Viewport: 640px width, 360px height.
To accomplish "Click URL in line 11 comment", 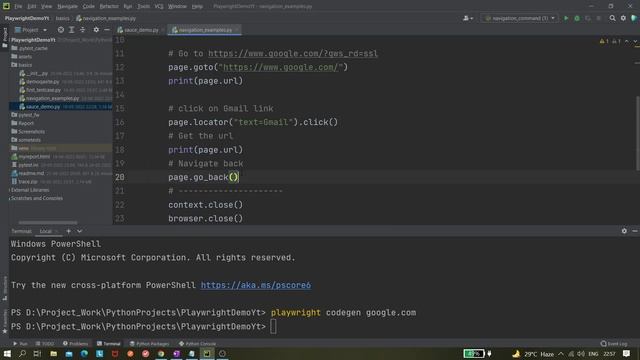I will 293,53.
